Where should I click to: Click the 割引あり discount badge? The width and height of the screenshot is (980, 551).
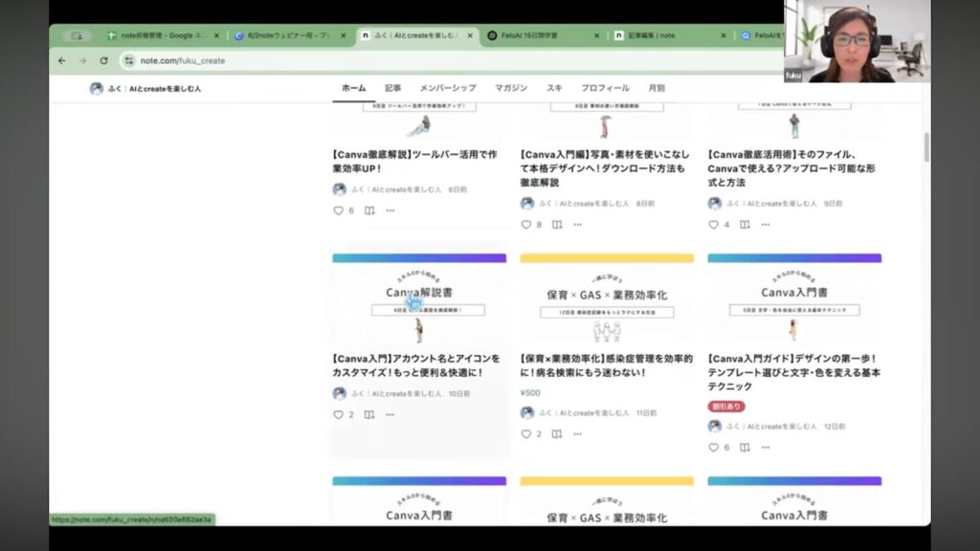pos(726,407)
